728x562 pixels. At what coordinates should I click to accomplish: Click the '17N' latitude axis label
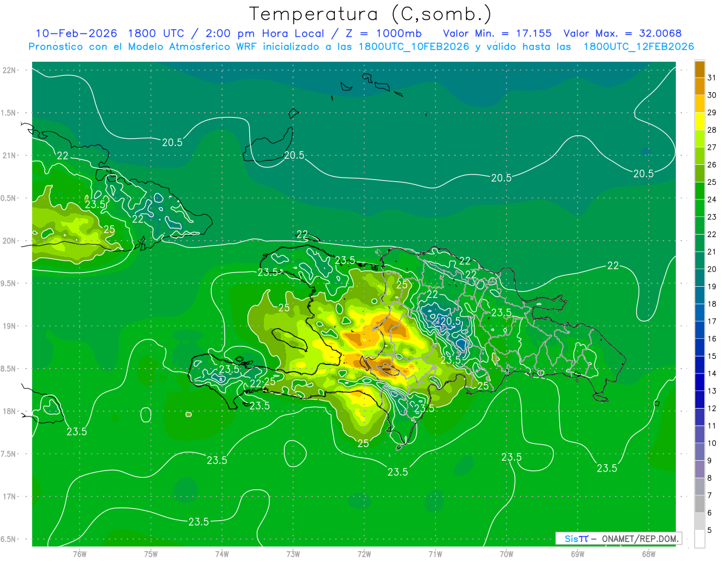tap(10, 497)
